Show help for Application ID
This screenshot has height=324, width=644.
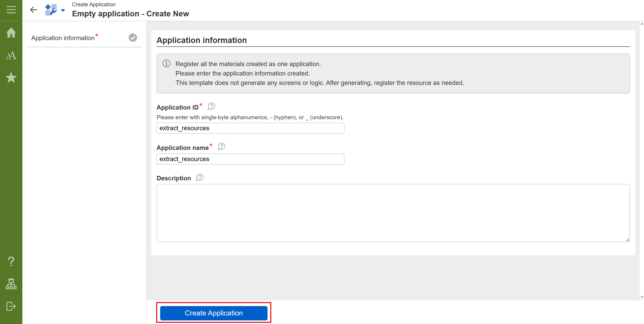tap(211, 106)
